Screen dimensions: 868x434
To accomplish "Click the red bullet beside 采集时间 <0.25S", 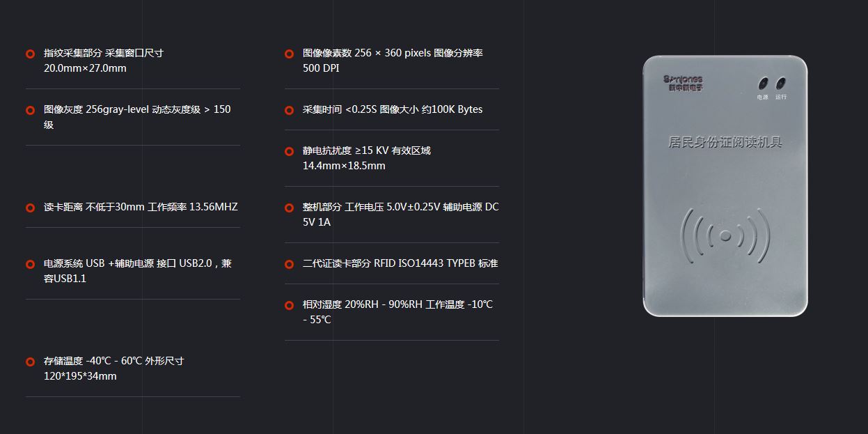I will pyautogui.click(x=289, y=110).
